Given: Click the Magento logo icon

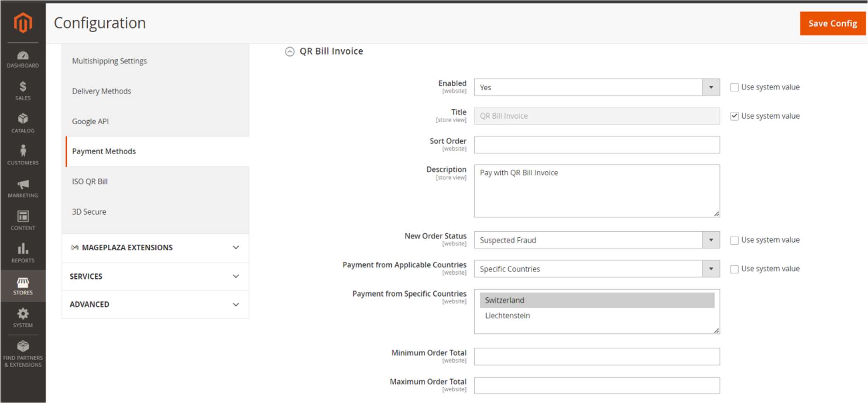Looking at the screenshot, I should coord(23,22).
